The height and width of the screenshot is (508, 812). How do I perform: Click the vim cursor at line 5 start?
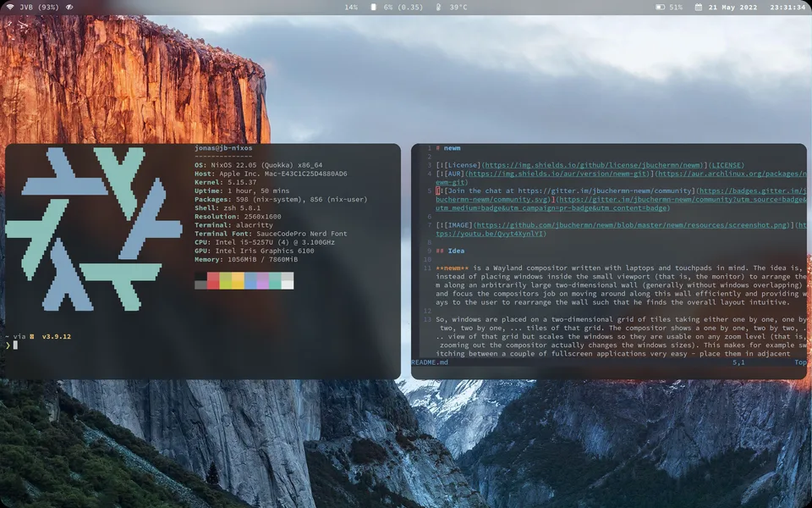point(438,190)
